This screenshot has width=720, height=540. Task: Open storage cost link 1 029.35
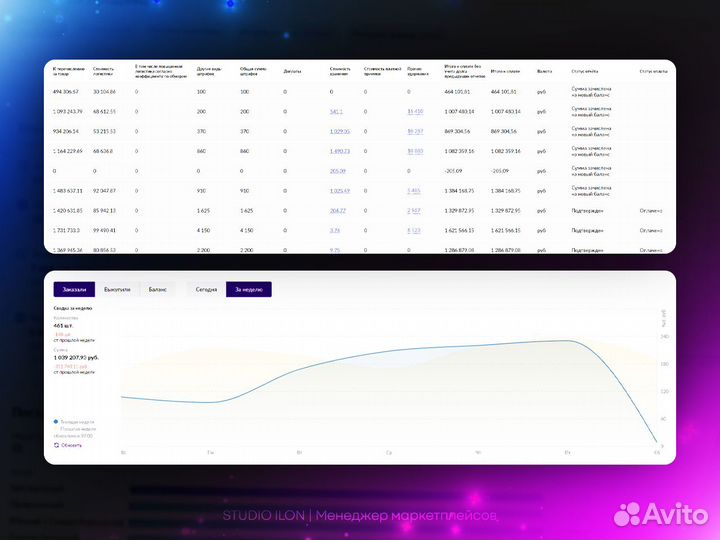(x=340, y=131)
